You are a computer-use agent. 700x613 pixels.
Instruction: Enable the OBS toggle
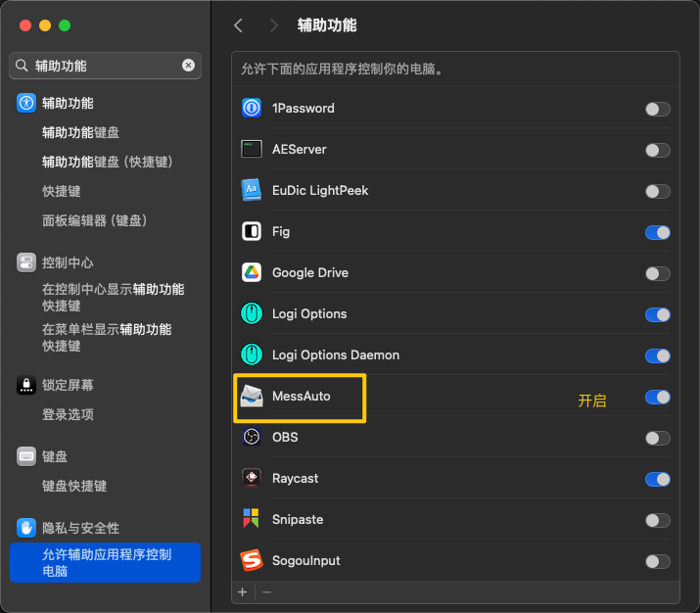[x=657, y=438]
